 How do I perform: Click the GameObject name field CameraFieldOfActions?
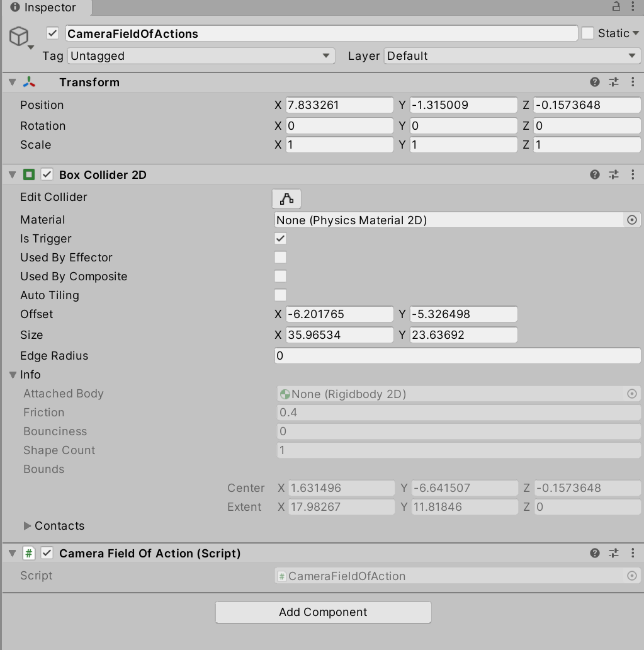click(322, 33)
